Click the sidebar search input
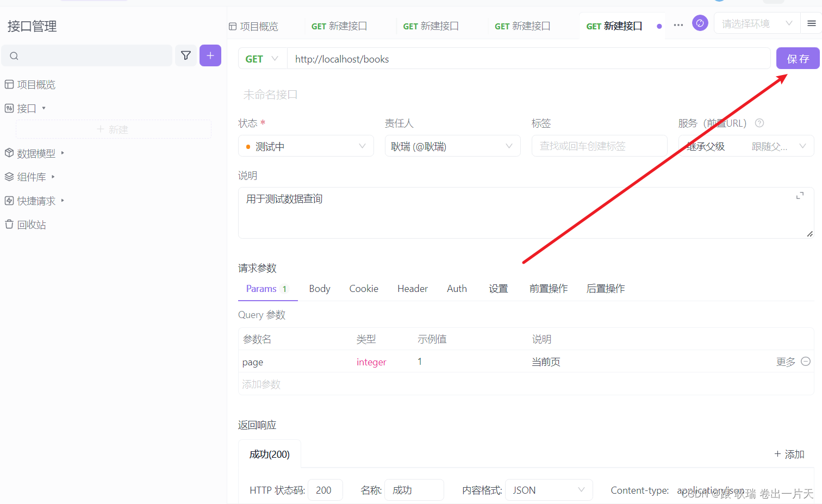This screenshot has height=504, width=822. [x=87, y=55]
